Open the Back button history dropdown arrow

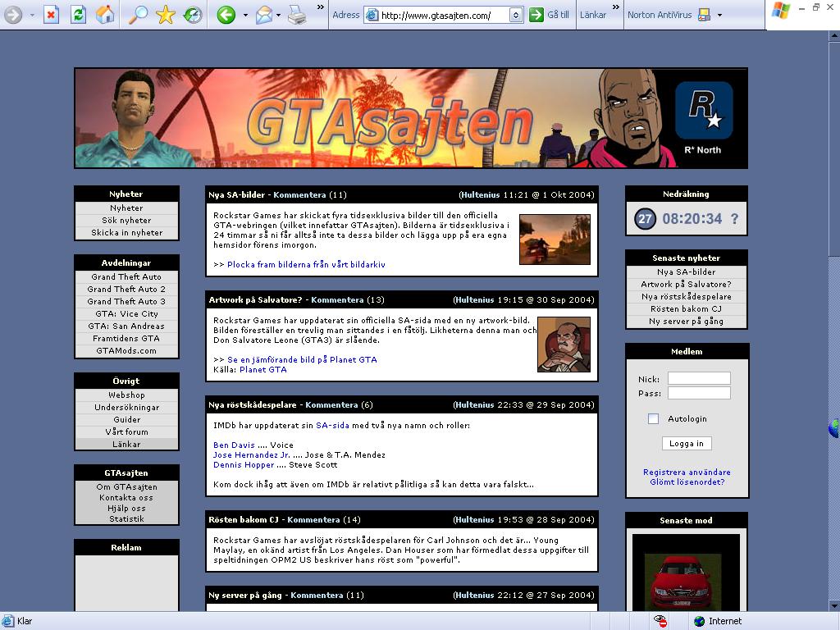(245, 15)
